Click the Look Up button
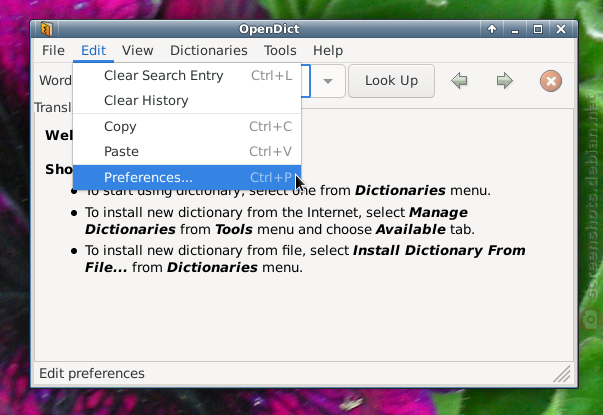603x415 pixels. click(x=391, y=81)
